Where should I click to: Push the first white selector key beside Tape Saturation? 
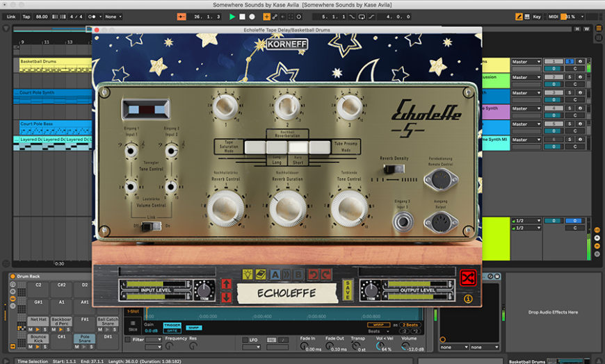(255, 147)
